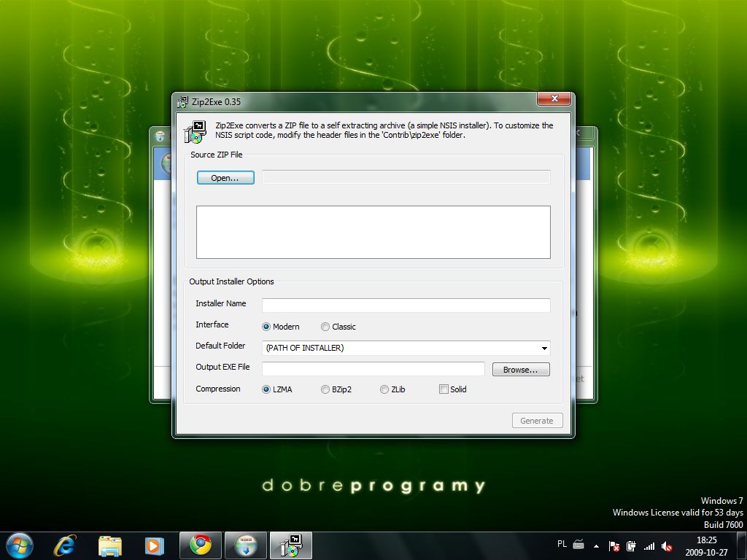Screen dimensions: 747x560
Task: Click the Generate button
Action: pyautogui.click(x=538, y=421)
